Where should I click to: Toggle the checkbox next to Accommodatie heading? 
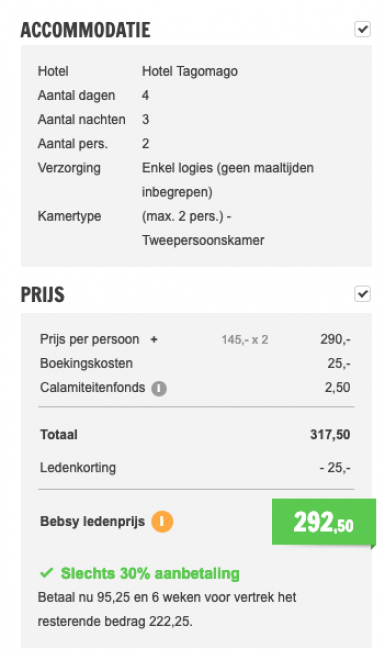click(362, 29)
